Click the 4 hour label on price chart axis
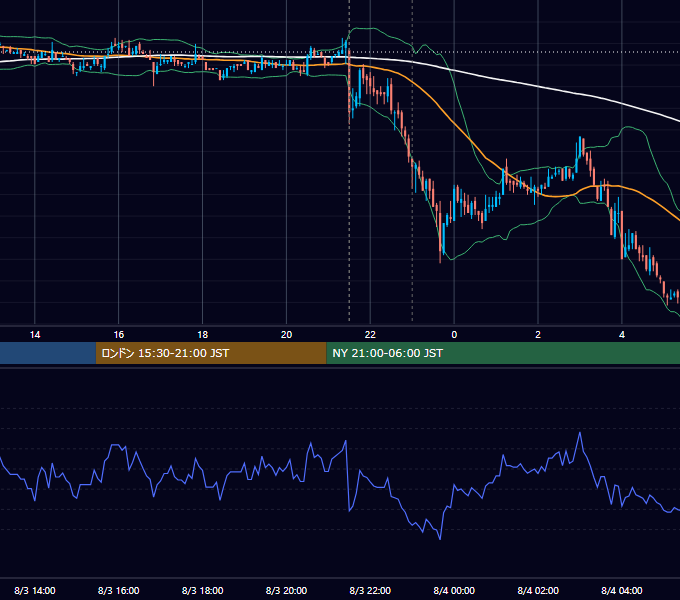The height and width of the screenshot is (600, 680). [x=622, y=335]
